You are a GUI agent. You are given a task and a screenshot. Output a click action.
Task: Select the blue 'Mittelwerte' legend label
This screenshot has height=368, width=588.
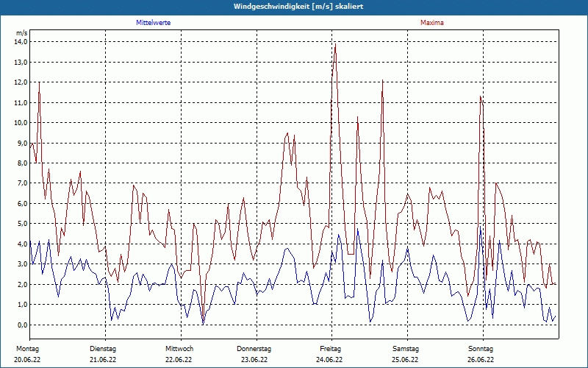click(154, 23)
